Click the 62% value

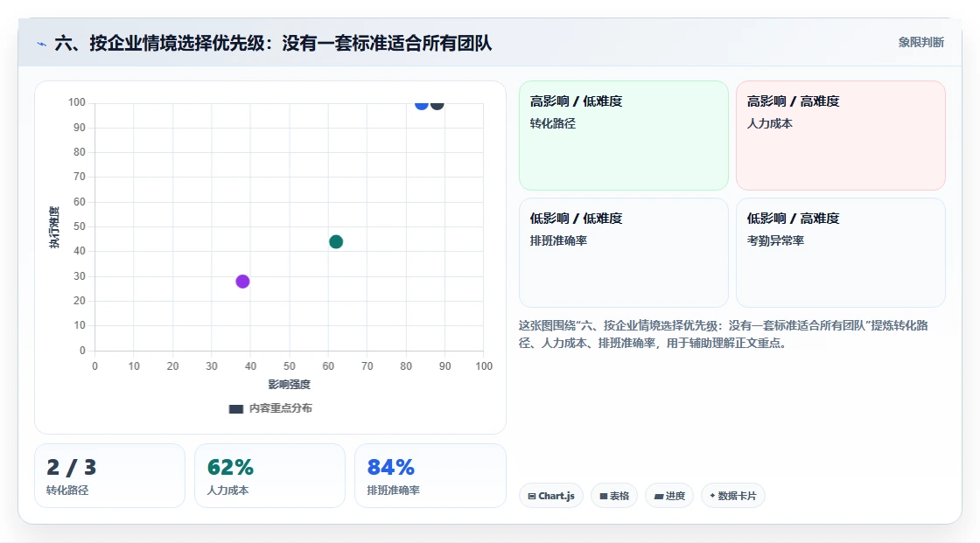click(231, 468)
